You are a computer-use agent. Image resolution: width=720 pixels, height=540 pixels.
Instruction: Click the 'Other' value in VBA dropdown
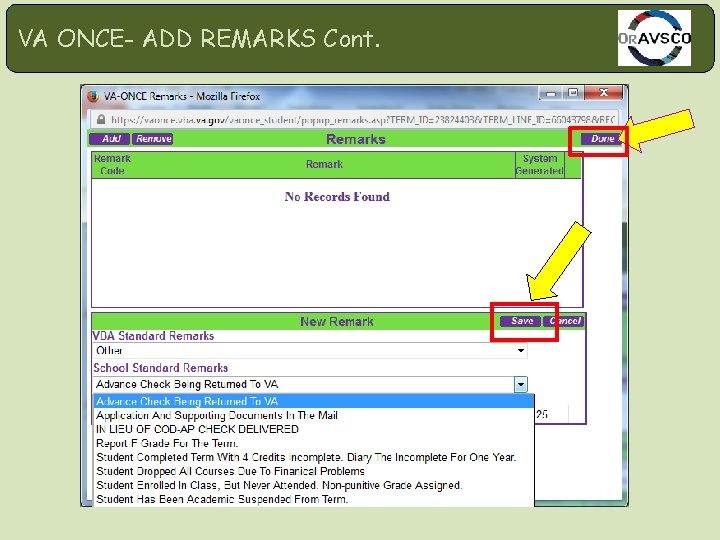109,351
